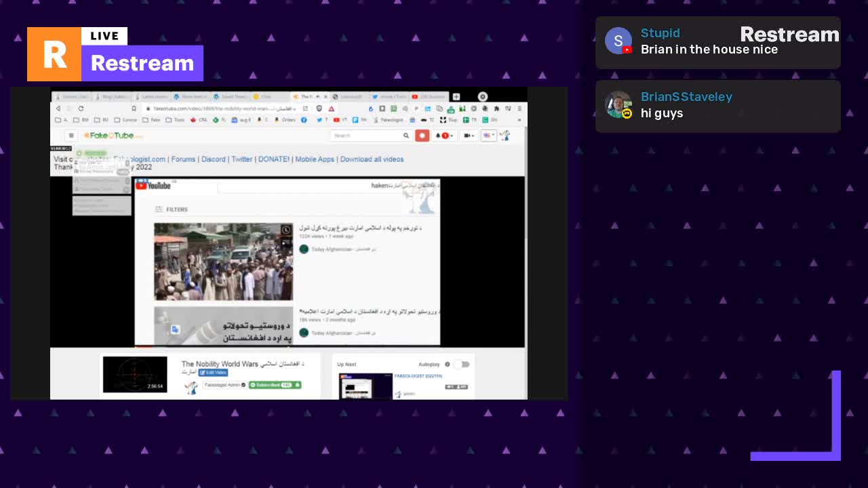Click the Facebook bookmark icon
Viewport: 868px width, 488px height.
(x=303, y=120)
